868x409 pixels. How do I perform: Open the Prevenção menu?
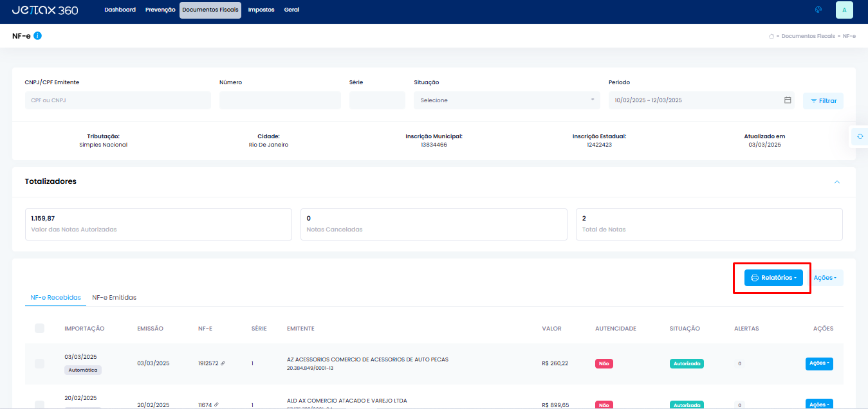coord(160,10)
